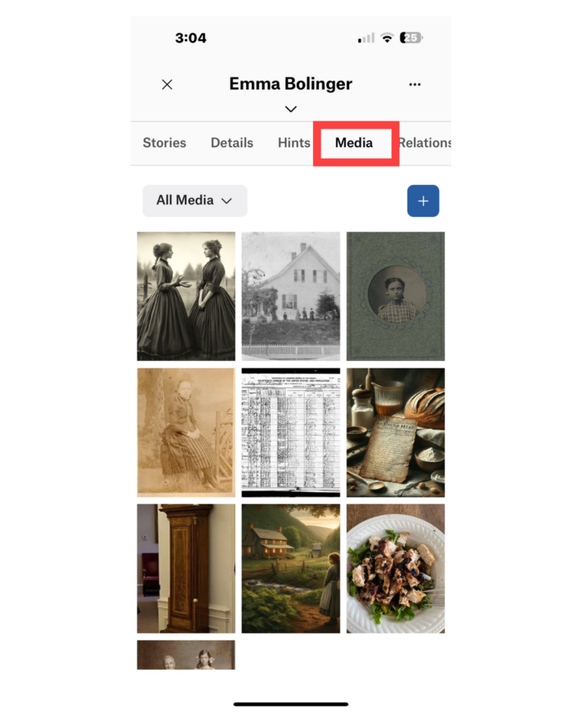Open the All Media filter dropdown
The width and height of the screenshot is (582, 728).
point(195,200)
